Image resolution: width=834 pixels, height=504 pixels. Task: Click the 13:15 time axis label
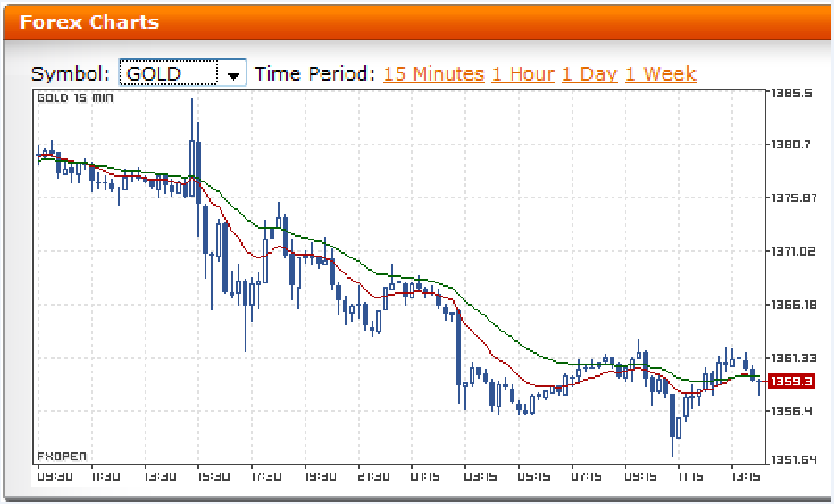click(746, 477)
